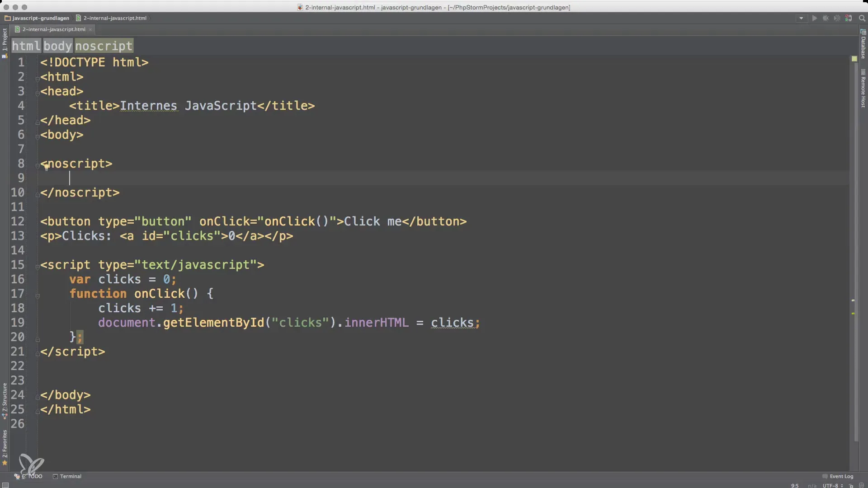Viewport: 868px width, 488px height.
Task: Open the Hector inspections icon in status bar
Action: pos(861,486)
